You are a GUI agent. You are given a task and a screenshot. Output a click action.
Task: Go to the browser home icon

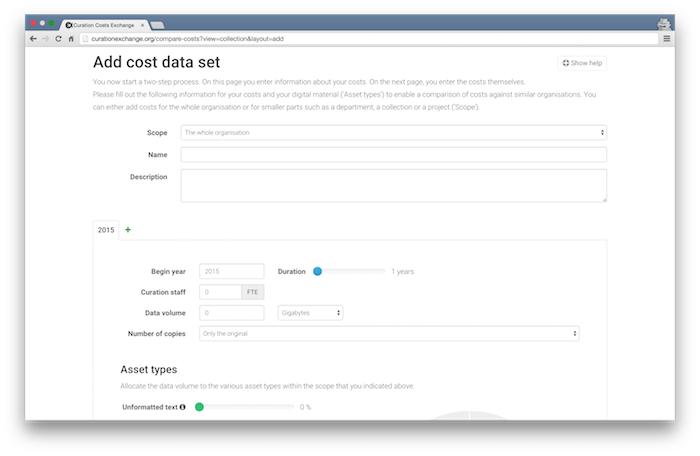pyautogui.click(x=71, y=39)
